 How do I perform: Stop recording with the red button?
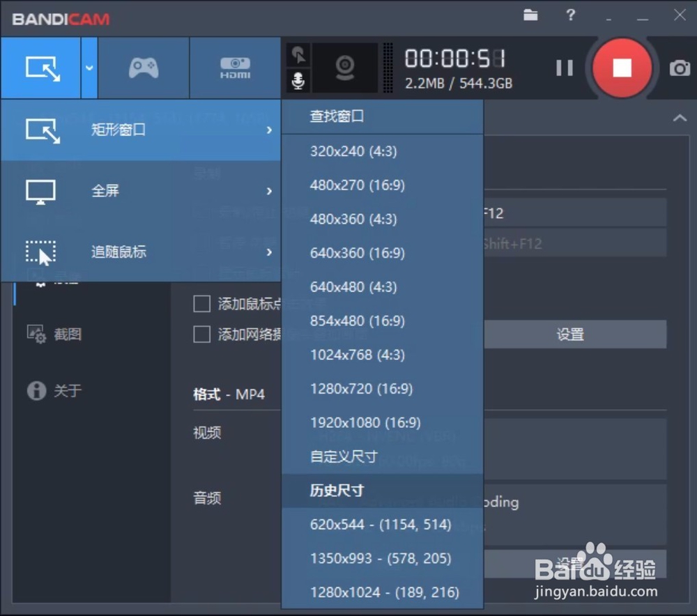[x=622, y=68]
